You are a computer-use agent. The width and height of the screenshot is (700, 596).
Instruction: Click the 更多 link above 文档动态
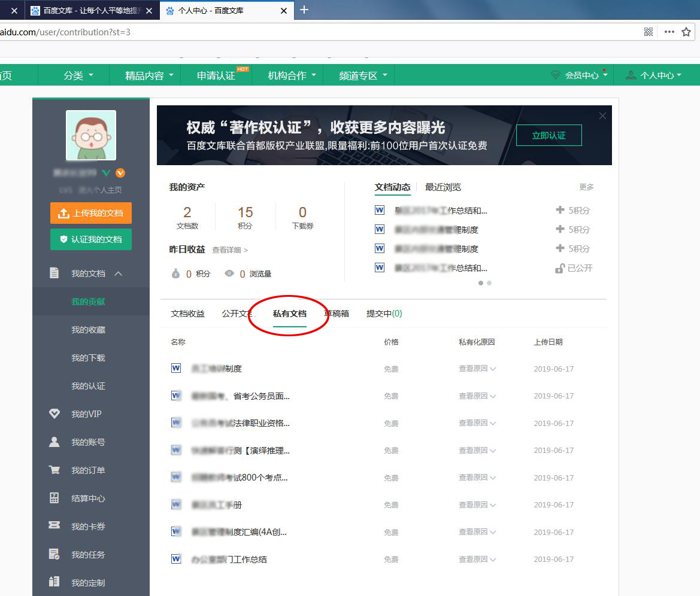pyautogui.click(x=587, y=187)
